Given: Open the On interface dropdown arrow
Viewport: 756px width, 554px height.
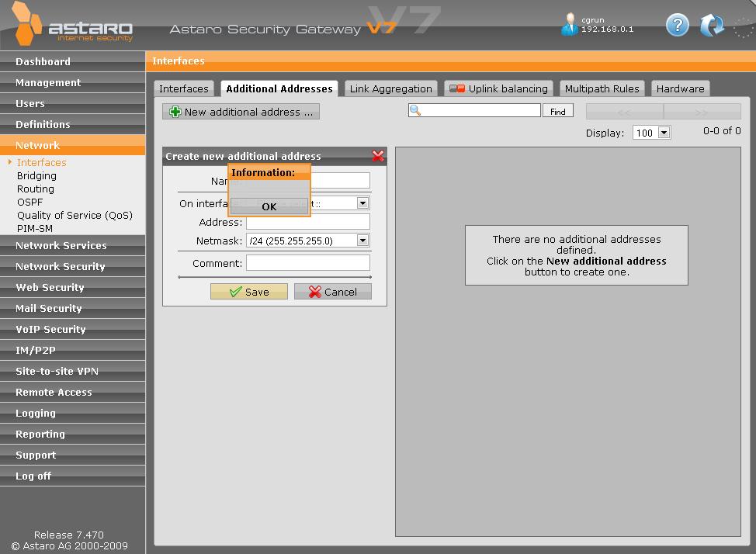Looking at the screenshot, I should [x=362, y=203].
